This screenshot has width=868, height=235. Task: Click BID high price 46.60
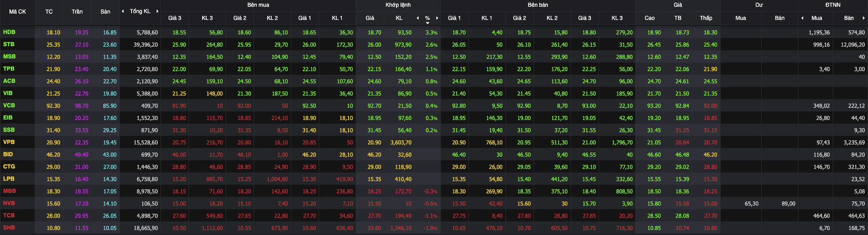pos(654,155)
